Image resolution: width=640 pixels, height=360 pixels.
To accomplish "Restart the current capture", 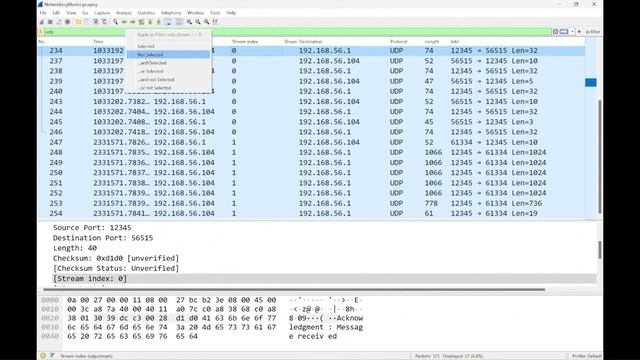I will tap(59, 22).
